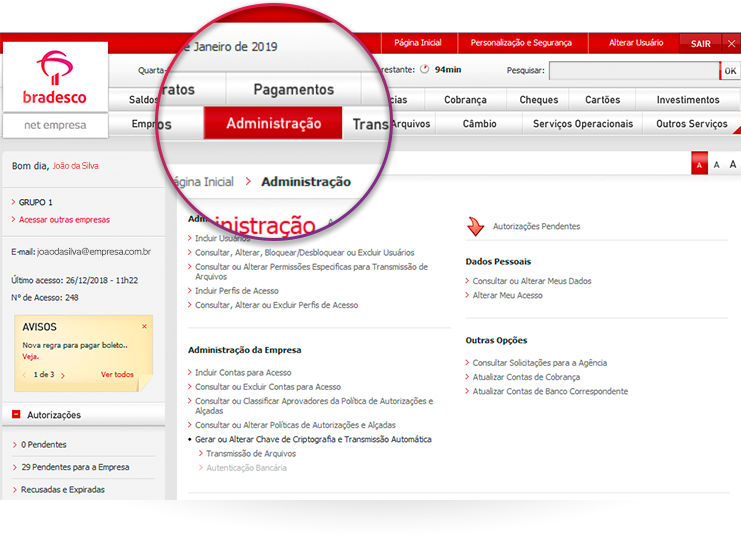Click Consultar ou Alterar Permissões Específicas link
Viewport: 741px width, 535px height.
tap(311, 272)
